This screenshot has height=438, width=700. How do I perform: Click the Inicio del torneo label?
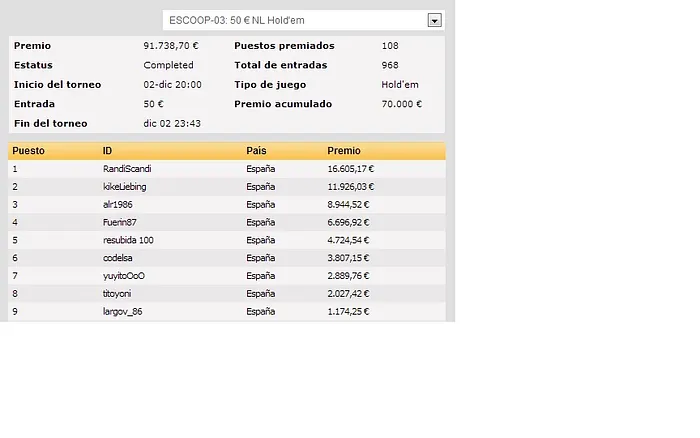(58, 84)
